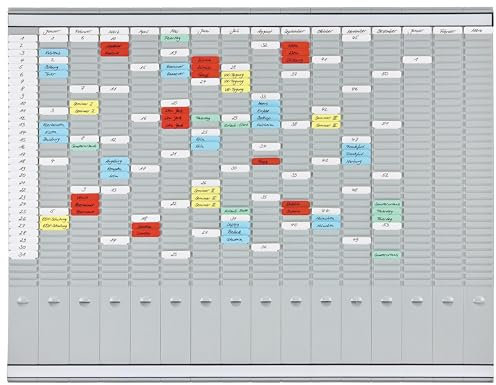Select the Dezember month header card
This screenshot has height=385, width=496.
(386, 31)
